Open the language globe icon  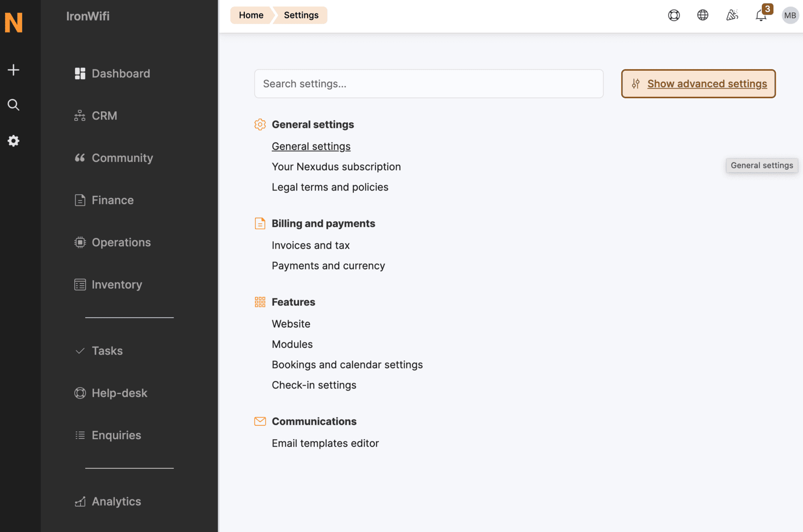tap(702, 15)
